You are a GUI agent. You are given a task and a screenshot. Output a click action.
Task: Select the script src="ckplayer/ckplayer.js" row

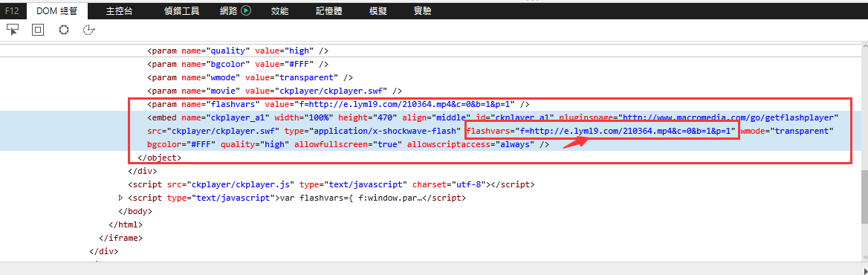click(331, 184)
